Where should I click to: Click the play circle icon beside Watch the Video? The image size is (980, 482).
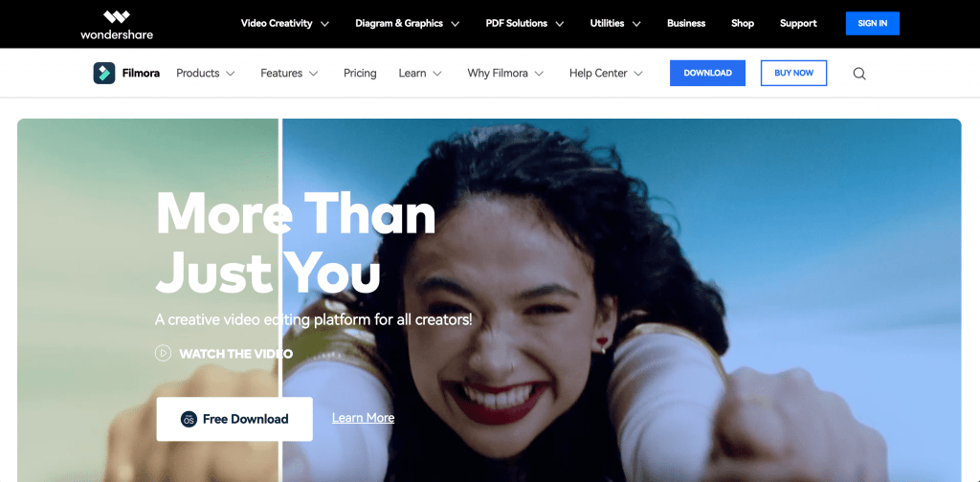[163, 354]
